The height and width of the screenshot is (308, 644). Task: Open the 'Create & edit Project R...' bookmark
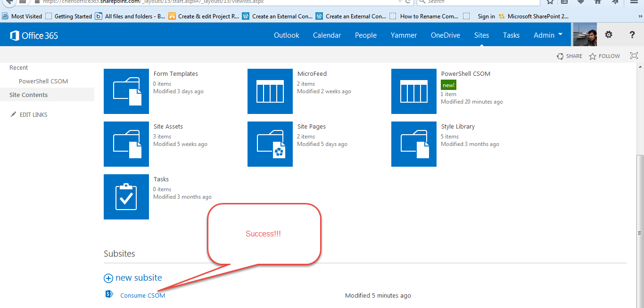204,16
